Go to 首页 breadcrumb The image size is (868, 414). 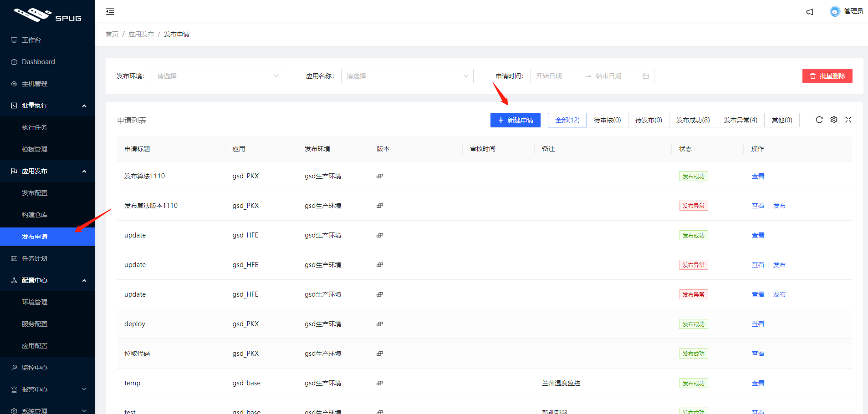click(112, 34)
